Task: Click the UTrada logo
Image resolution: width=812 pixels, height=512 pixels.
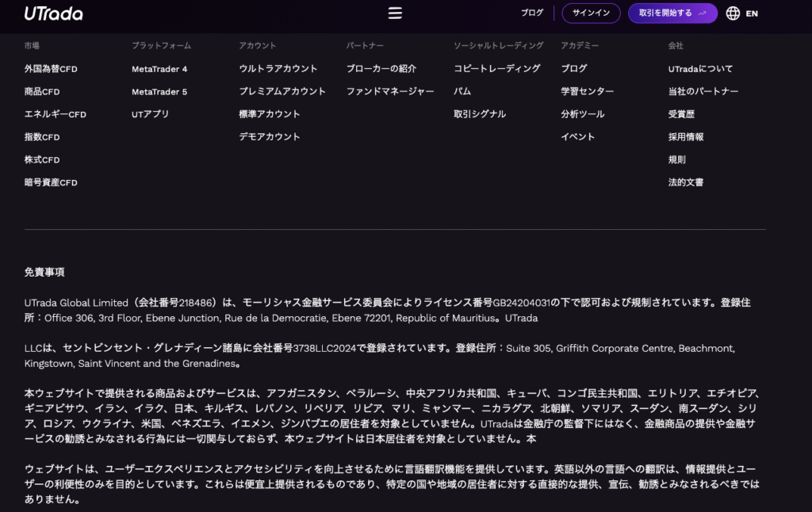Action: 53,13
